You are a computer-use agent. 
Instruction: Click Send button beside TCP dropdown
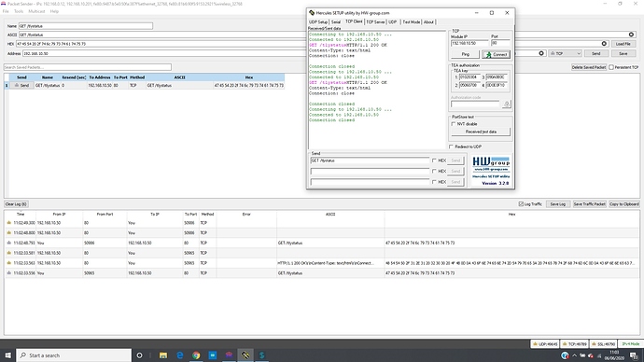point(596,53)
